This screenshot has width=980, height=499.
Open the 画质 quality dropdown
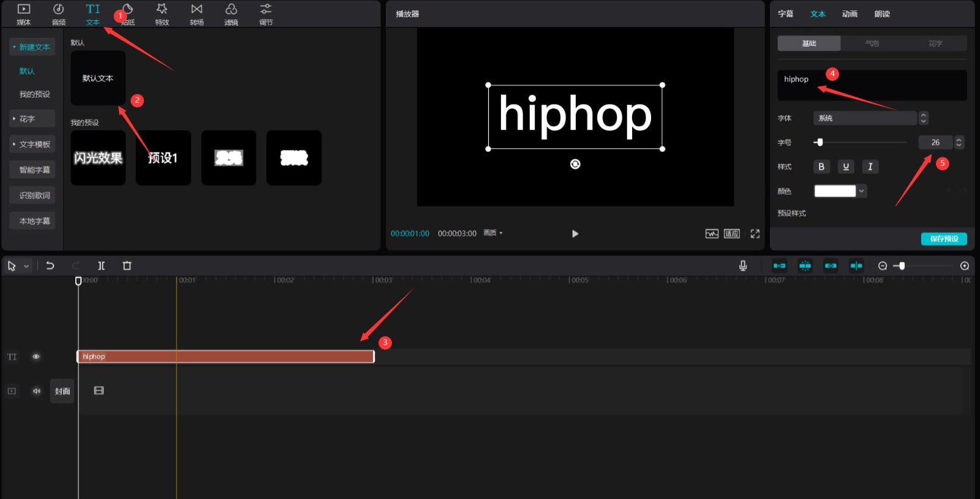pyautogui.click(x=493, y=233)
